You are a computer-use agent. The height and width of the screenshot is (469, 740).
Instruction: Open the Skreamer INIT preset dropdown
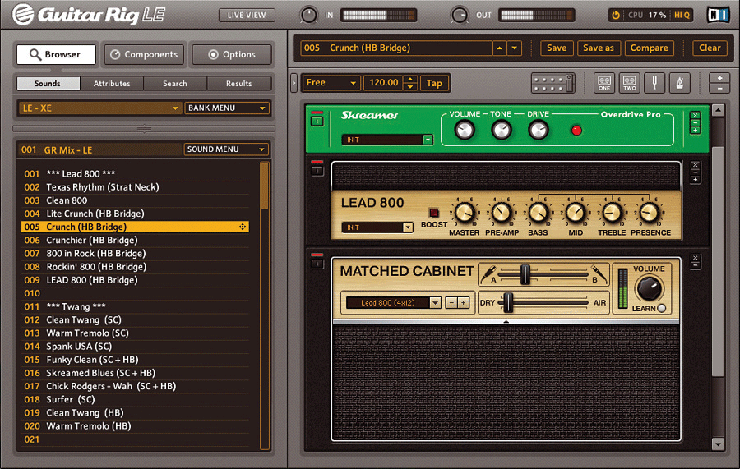point(387,140)
